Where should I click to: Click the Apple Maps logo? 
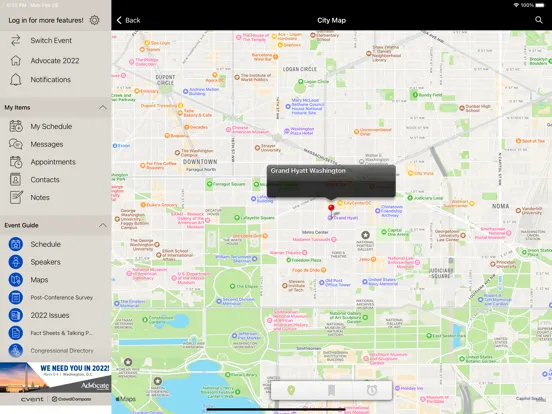pyautogui.click(x=126, y=399)
